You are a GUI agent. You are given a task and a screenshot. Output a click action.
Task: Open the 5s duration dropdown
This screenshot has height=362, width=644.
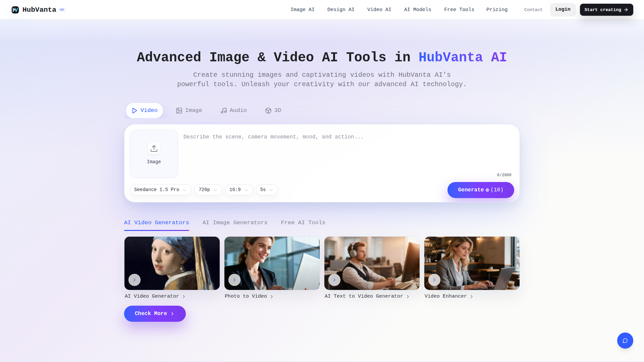point(267,190)
